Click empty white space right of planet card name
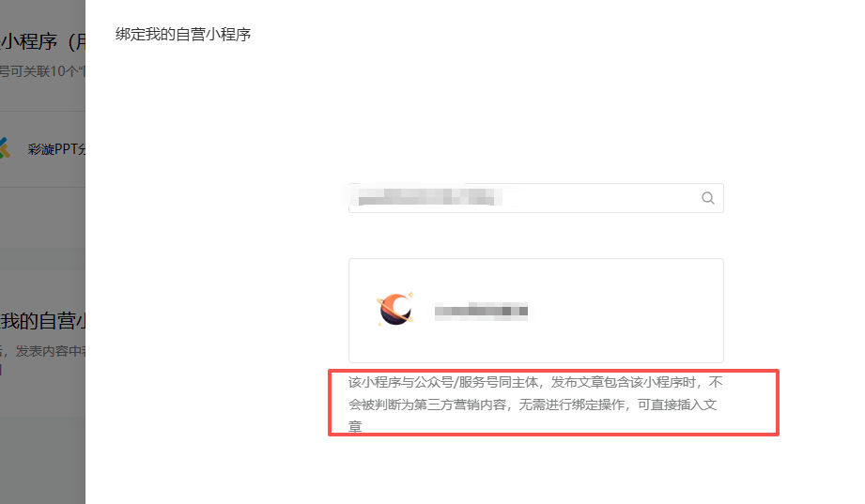The image size is (865, 504). [x=624, y=311]
